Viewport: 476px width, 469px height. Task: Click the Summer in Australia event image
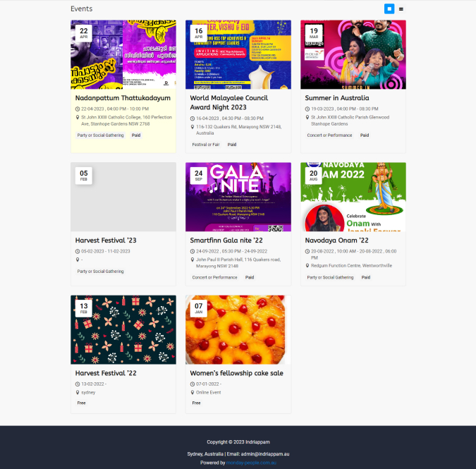pyautogui.click(x=353, y=54)
